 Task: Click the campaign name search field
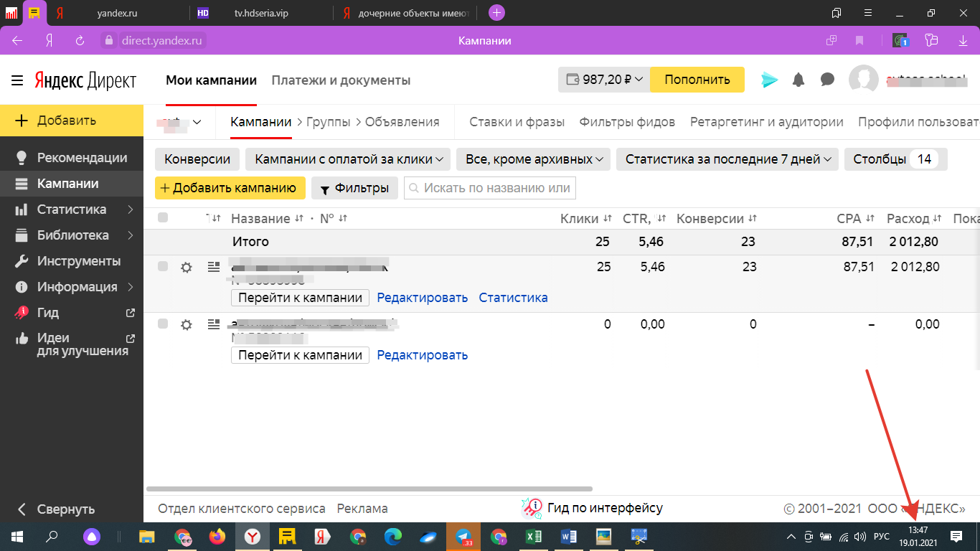click(x=496, y=188)
